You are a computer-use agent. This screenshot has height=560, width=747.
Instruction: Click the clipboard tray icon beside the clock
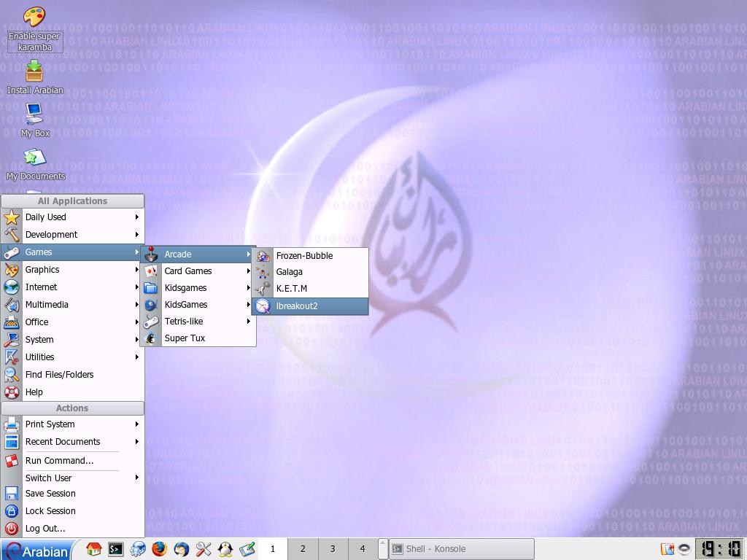tap(667, 549)
